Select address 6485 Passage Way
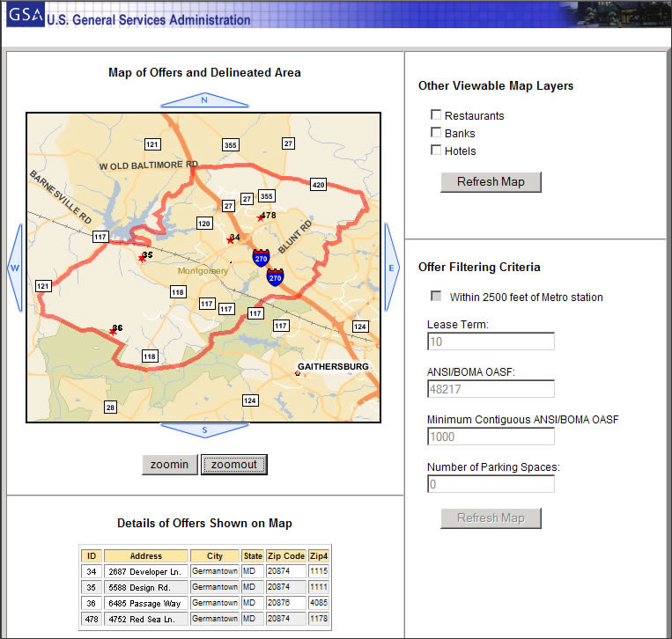The image size is (672, 639). 146,603
